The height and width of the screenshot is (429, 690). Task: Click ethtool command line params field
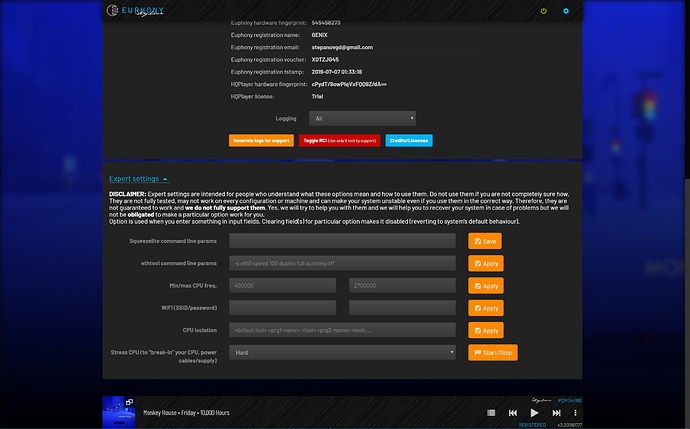click(x=342, y=263)
